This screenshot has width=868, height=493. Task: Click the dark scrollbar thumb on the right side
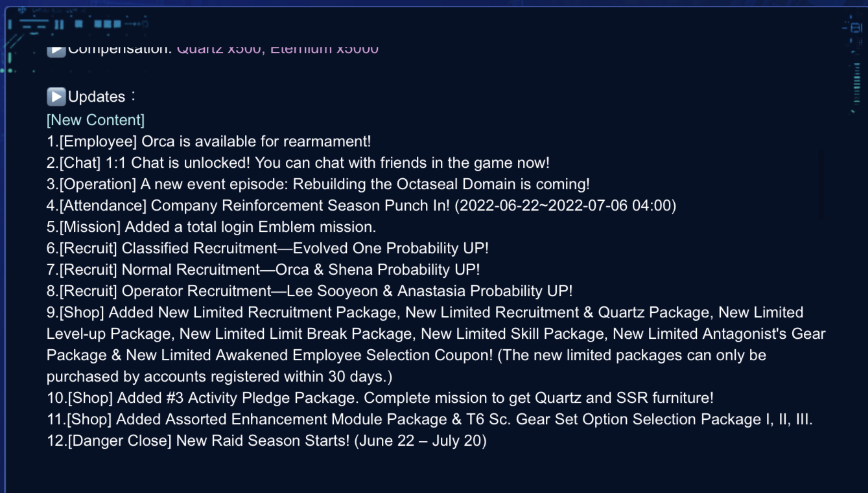point(821,184)
